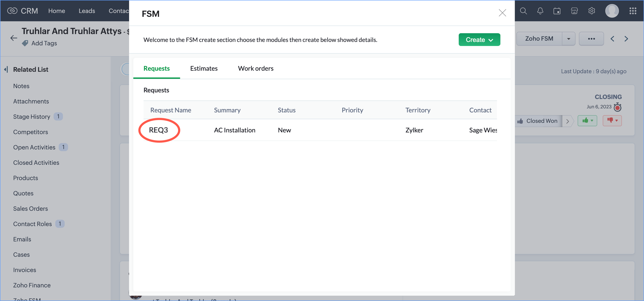The width and height of the screenshot is (644, 301).
Task: Collapse the Related List sidebar
Action: click(6, 69)
